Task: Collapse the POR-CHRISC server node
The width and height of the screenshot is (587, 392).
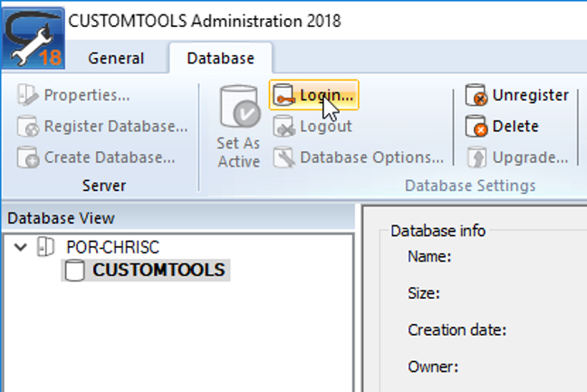Action: tap(20, 247)
